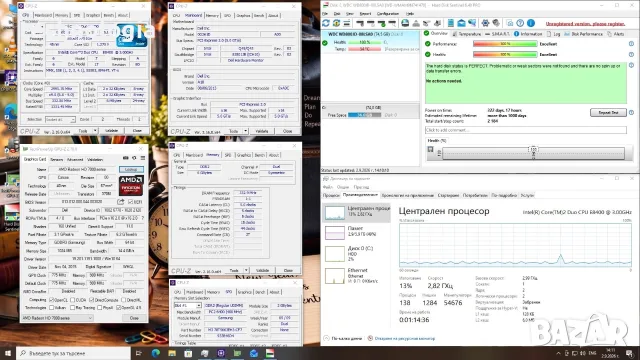Toggle the PhysX checkbox in GPU-Z

click(x=99, y=307)
